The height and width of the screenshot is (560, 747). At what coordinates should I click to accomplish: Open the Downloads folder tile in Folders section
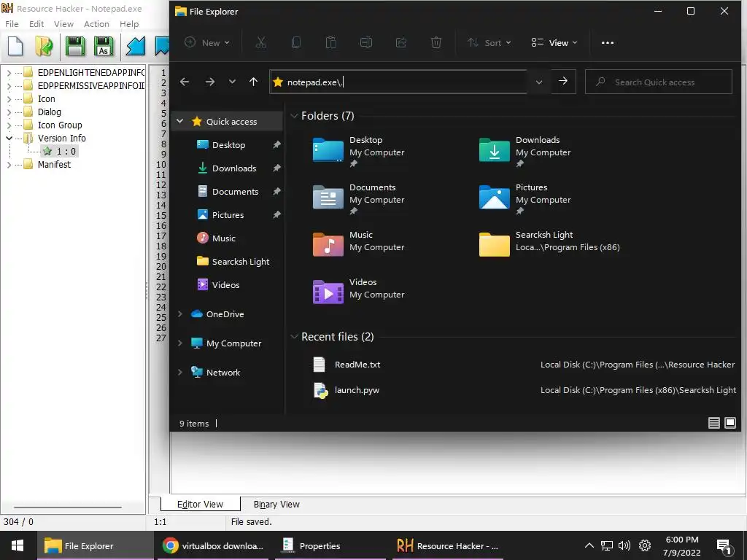[525, 150]
